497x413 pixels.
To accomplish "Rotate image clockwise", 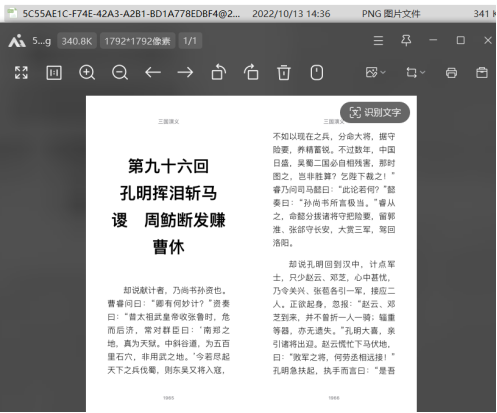I will (x=251, y=72).
